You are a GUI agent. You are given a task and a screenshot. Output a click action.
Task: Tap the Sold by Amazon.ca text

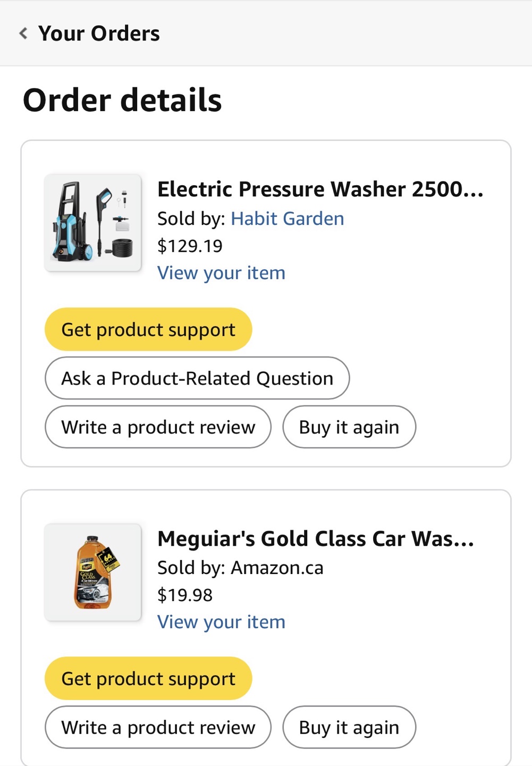[240, 568]
